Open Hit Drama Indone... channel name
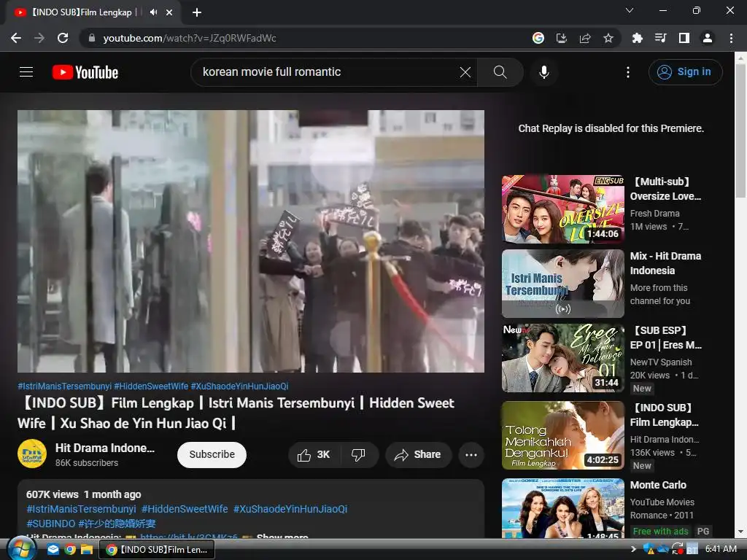 105,448
